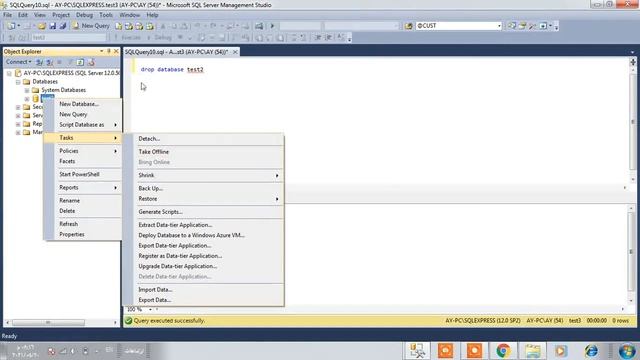Click Connect Object Explorer icon next to Connect

click(x=40, y=62)
